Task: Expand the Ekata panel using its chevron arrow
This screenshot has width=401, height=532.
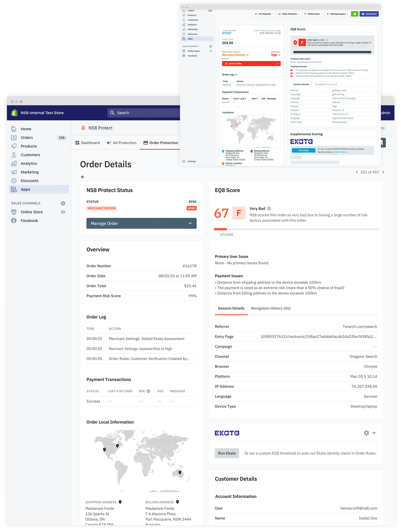Action: [374, 433]
